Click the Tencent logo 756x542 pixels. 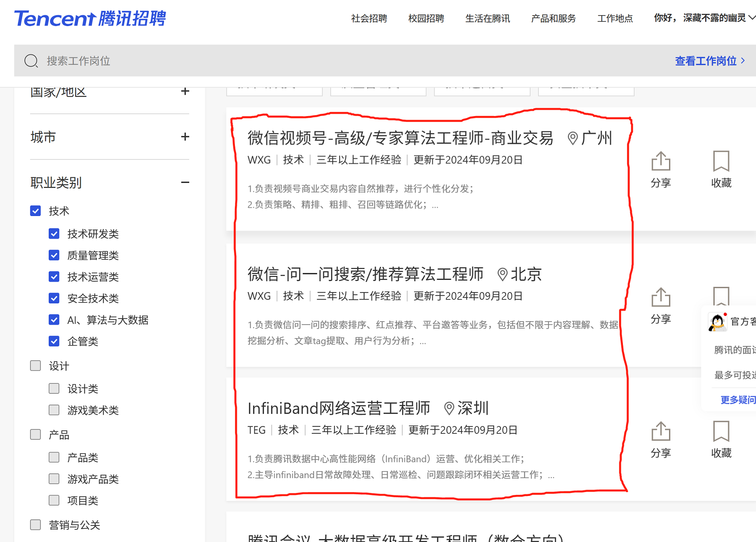point(90,18)
